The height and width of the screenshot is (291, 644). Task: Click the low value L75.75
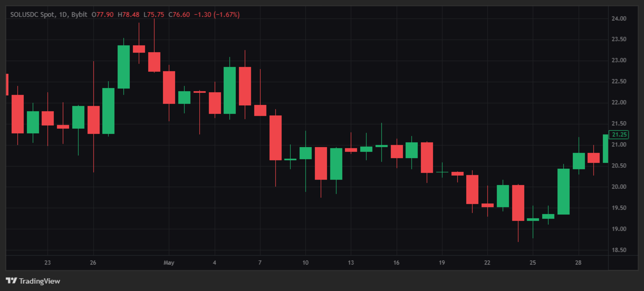pyautogui.click(x=154, y=15)
